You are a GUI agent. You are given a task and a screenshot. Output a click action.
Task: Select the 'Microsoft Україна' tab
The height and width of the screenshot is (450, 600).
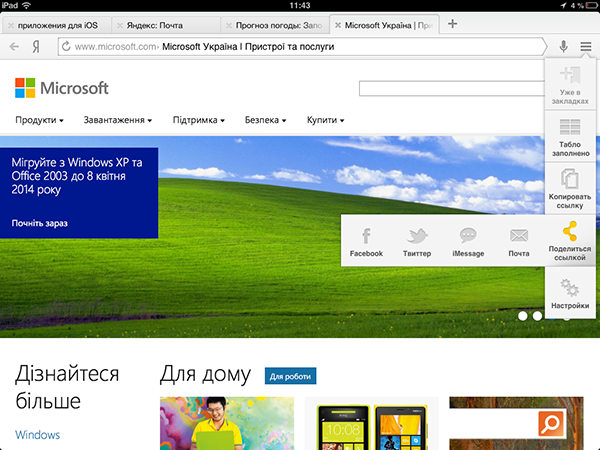coord(384,25)
